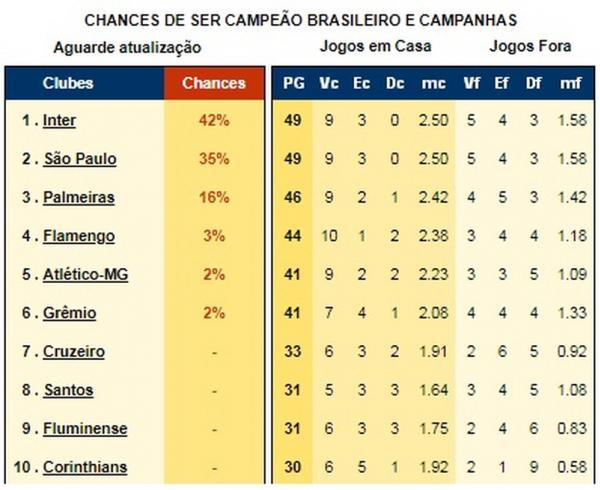Open the Atlético-MG team link
The width and height of the screenshot is (600, 490).
pyautogui.click(x=85, y=275)
